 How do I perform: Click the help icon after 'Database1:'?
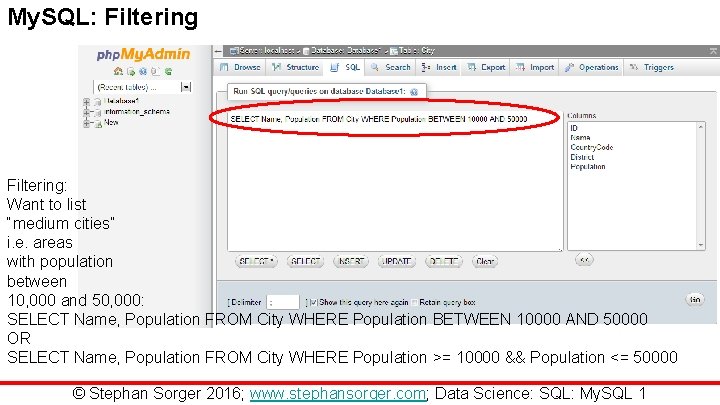414,91
